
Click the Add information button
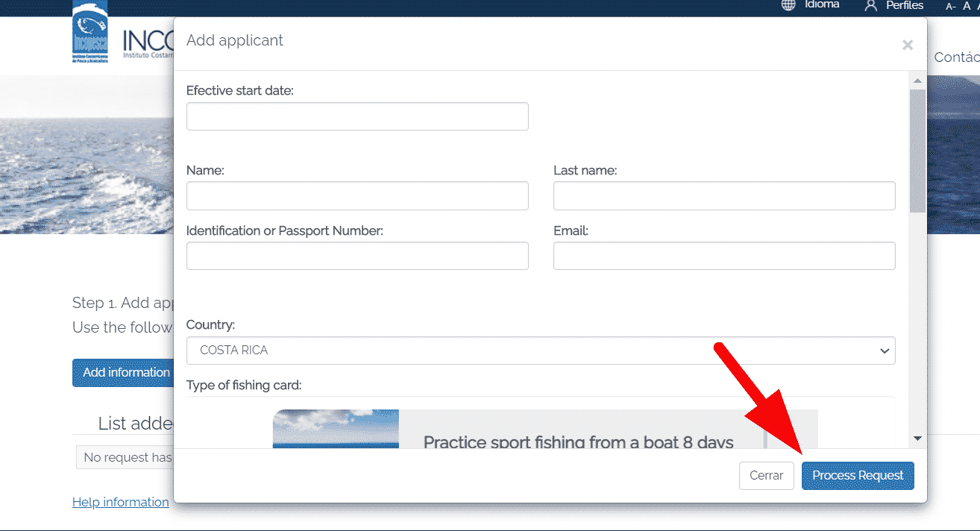(x=123, y=372)
